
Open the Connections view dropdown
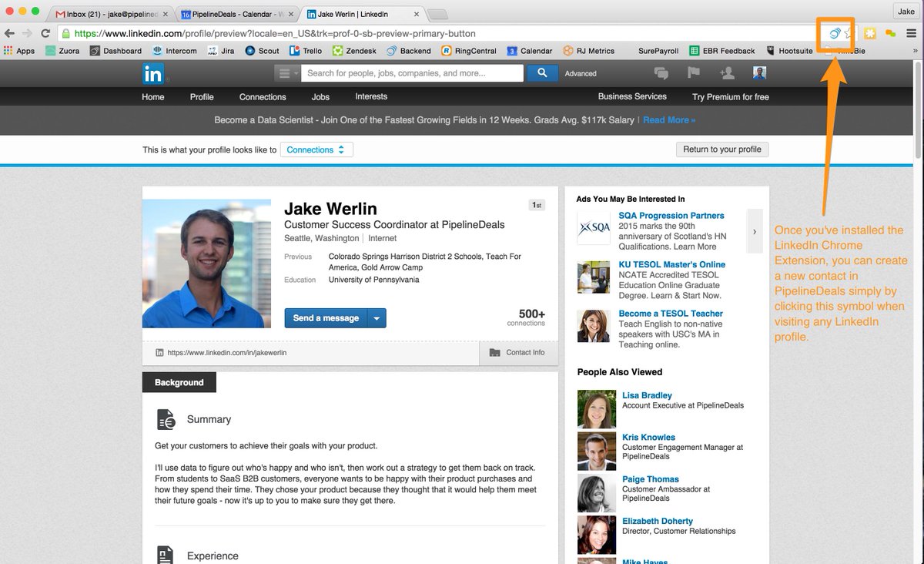coord(316,149)
